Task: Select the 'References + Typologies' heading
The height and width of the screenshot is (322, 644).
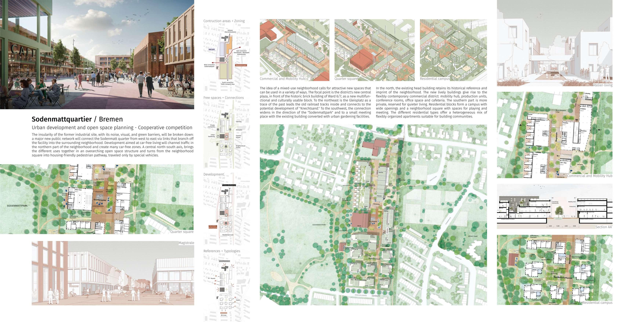Action: pyautogui.click(x=222, y=251)
